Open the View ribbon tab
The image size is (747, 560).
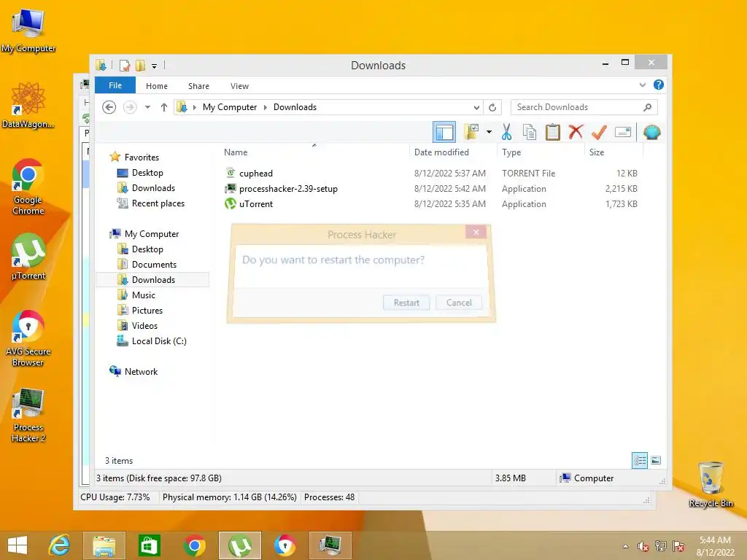coord(239,86)
